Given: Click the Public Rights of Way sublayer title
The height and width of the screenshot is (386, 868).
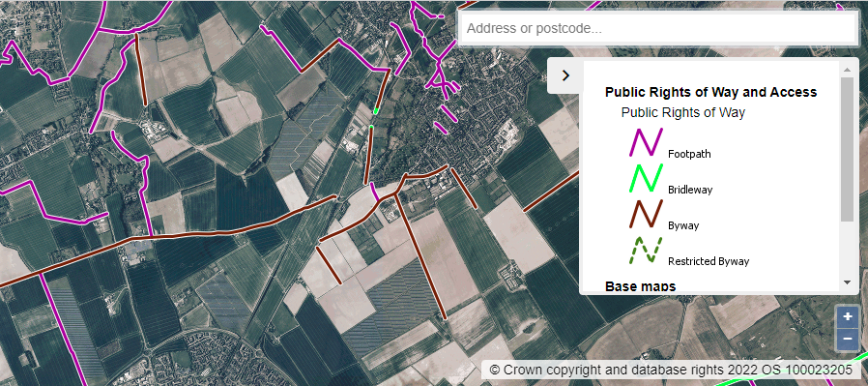Looking at the screenshot, I should coord(683,113).
